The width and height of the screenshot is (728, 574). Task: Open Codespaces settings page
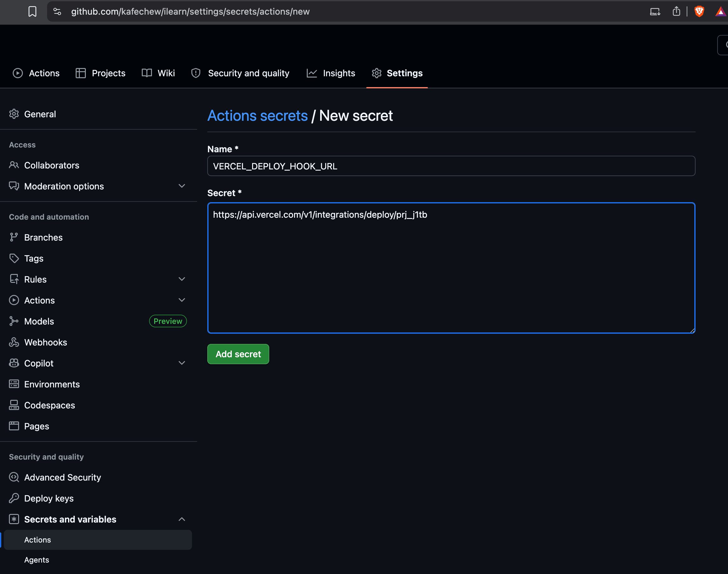pyautogui.click(x=49, y=405)
